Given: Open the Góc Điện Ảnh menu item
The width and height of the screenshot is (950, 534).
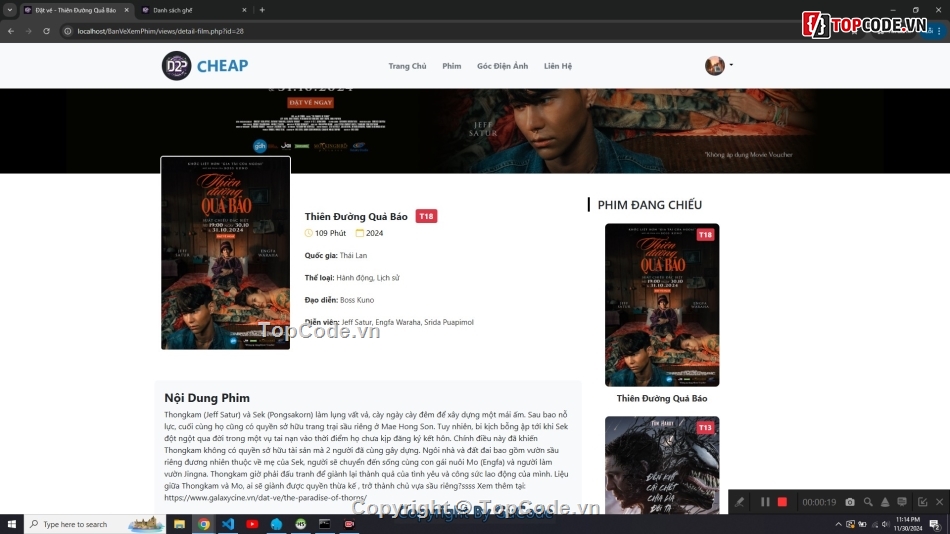Looking at the screenshot, I should 502,66.
